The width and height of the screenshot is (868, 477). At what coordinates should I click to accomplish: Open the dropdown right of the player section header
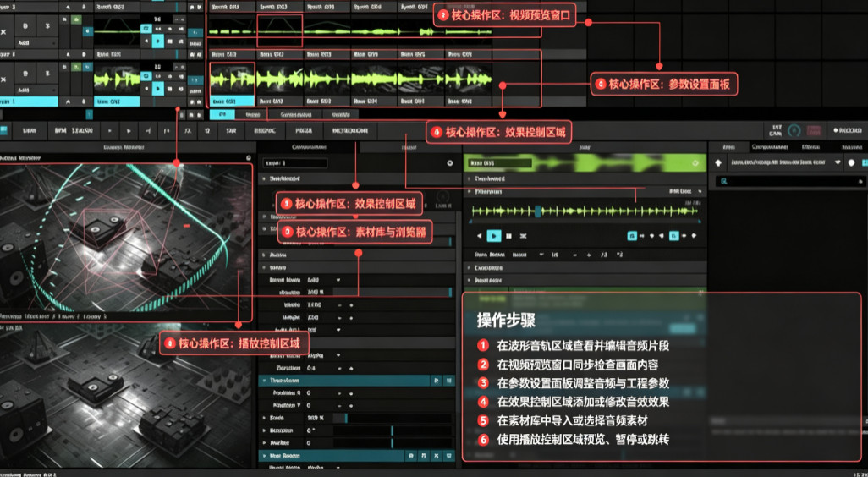coord(700,191)
